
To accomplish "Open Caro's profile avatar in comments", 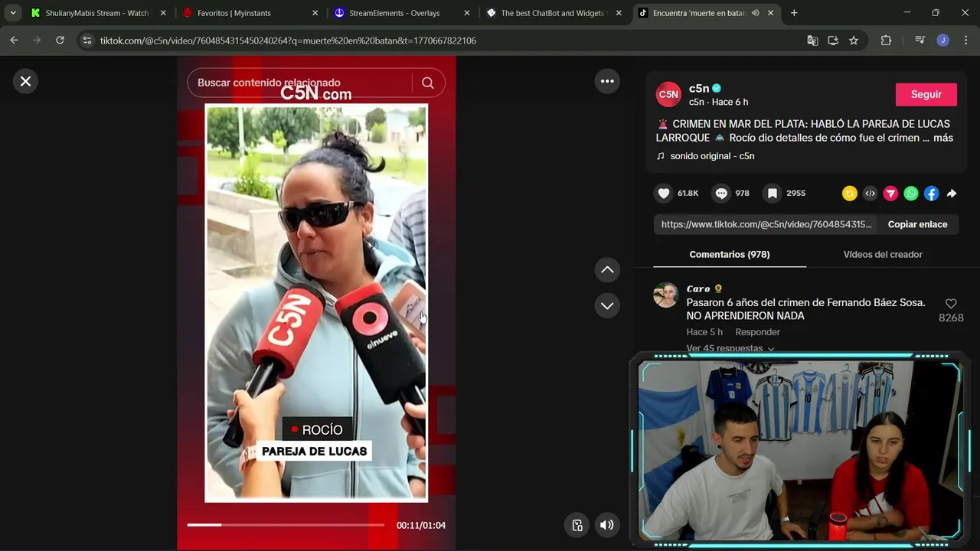I will [x=665, y=295].
